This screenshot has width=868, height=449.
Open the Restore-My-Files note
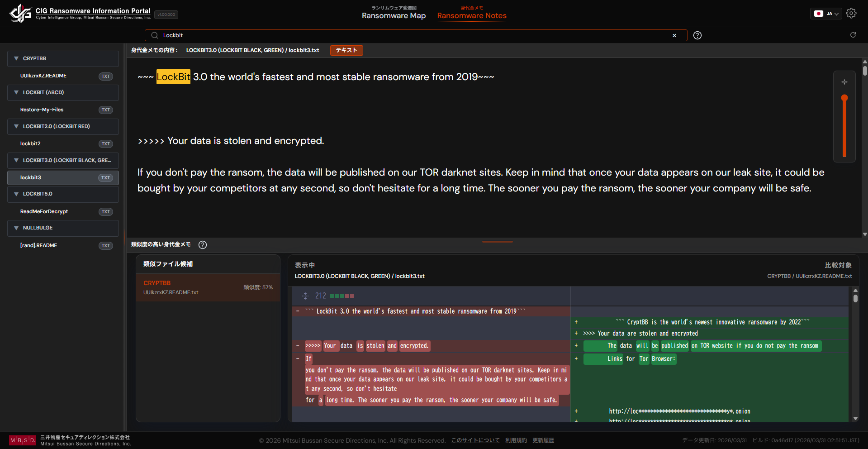pos(63,110)
